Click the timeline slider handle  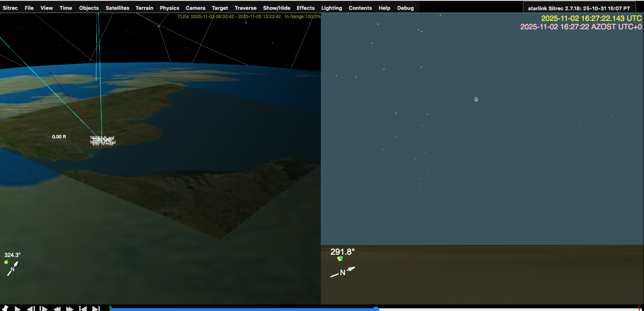point(376,309)
